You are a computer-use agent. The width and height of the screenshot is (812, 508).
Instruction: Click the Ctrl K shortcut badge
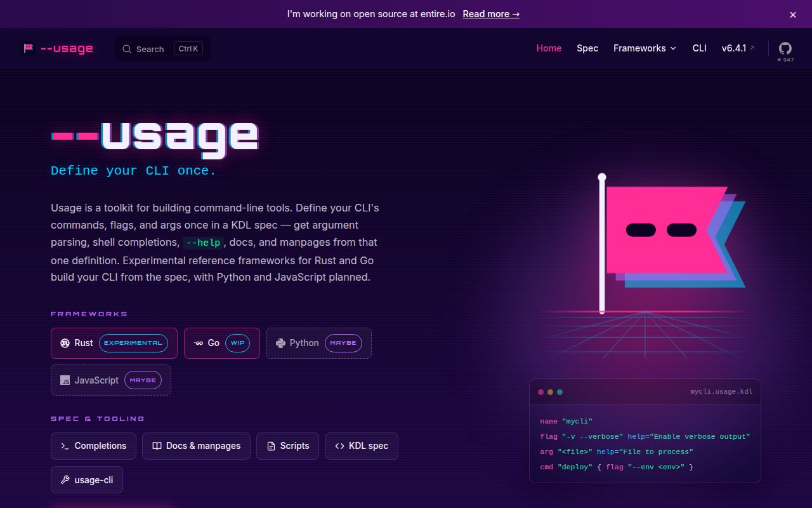click(x=188, y=49)
